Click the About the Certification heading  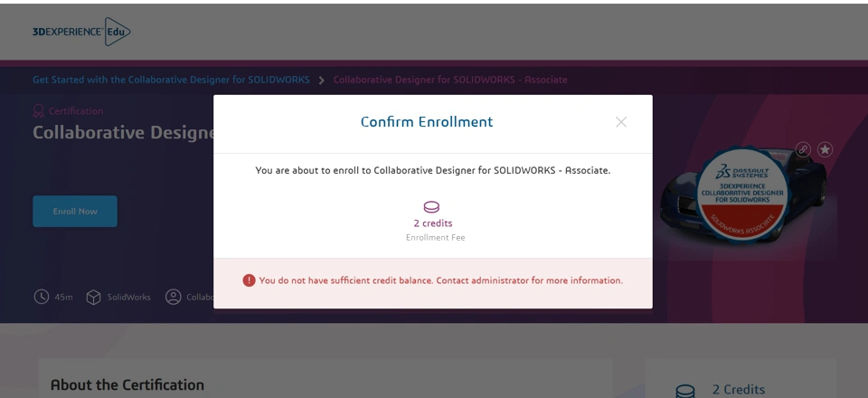(127, 385)
